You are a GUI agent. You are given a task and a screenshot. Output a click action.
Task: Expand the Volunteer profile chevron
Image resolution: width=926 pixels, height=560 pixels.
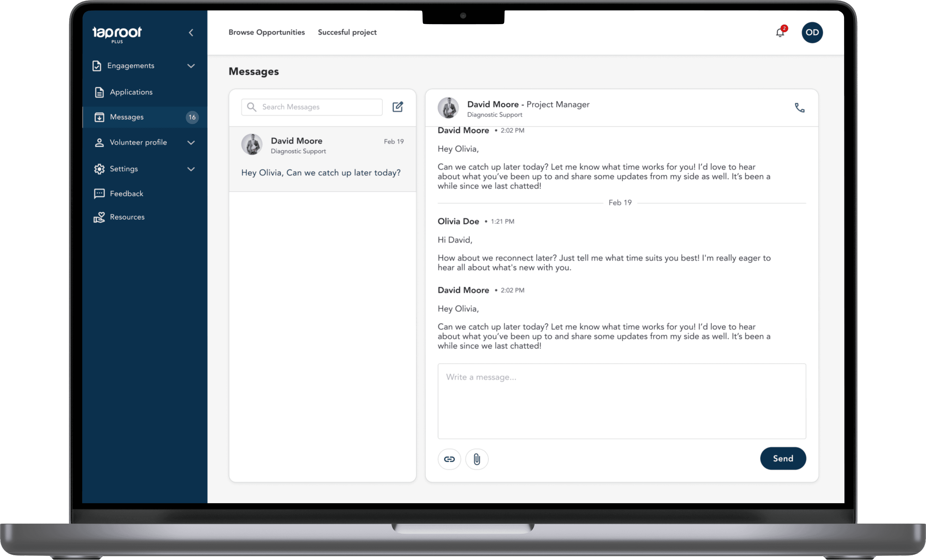click(191, 143)
